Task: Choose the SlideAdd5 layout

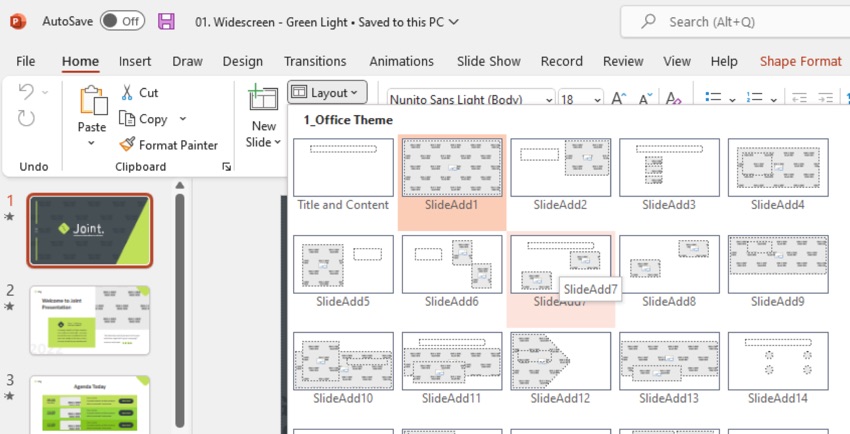Action: (343, 271)
